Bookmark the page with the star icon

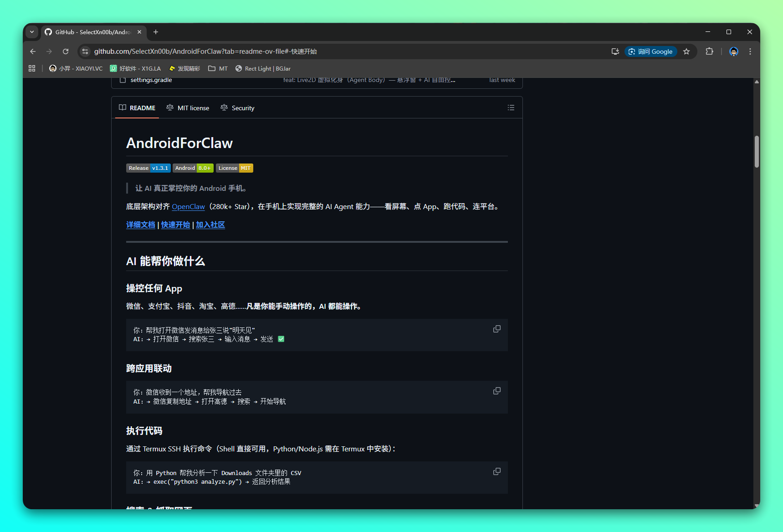pos(686,51)
